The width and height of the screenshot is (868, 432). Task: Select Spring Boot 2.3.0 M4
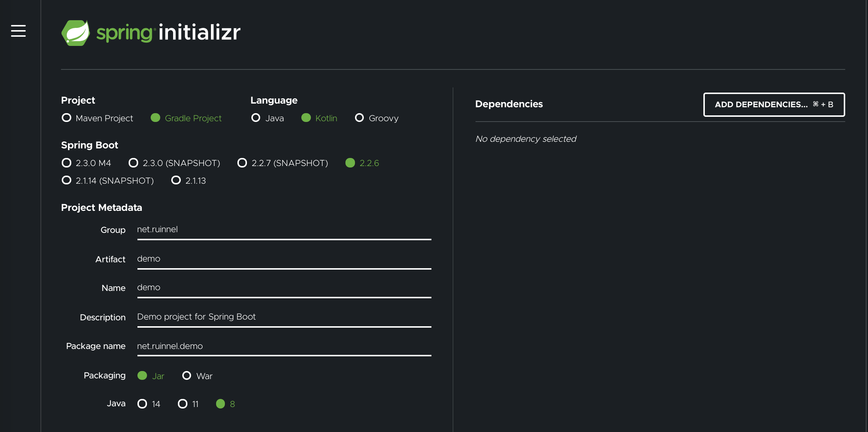pos(86,163)
